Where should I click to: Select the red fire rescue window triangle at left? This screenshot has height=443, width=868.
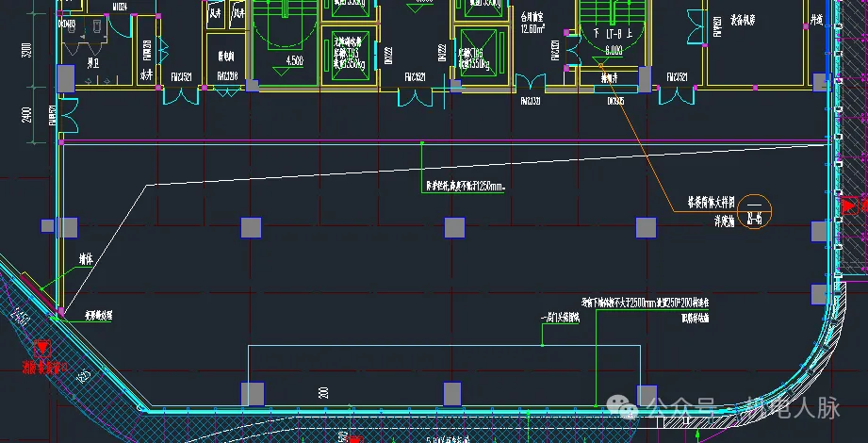pos(41,347)
